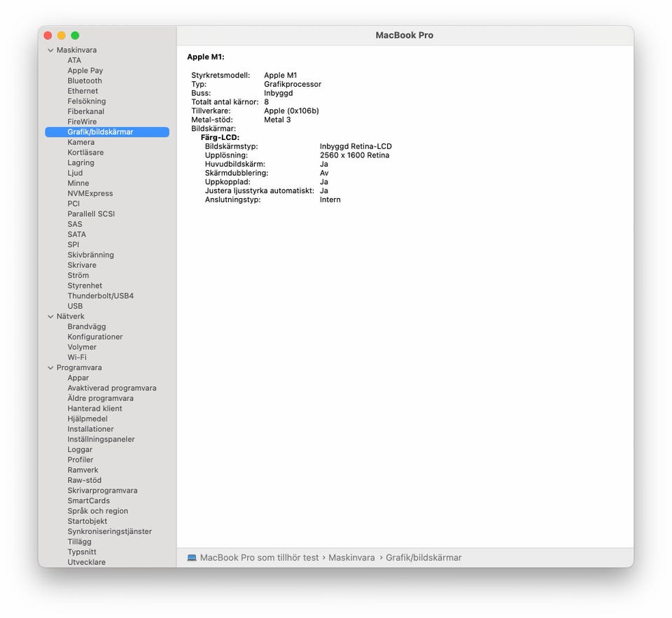Select Styrenhet in the sidebar
This screenshot has height=618, width=672.
click(x=85, y=286)
